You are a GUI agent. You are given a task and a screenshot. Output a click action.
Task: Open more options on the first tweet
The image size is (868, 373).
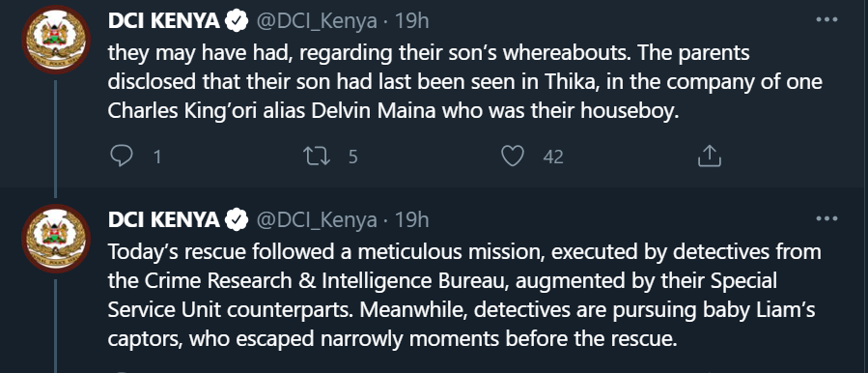point(827,19)
